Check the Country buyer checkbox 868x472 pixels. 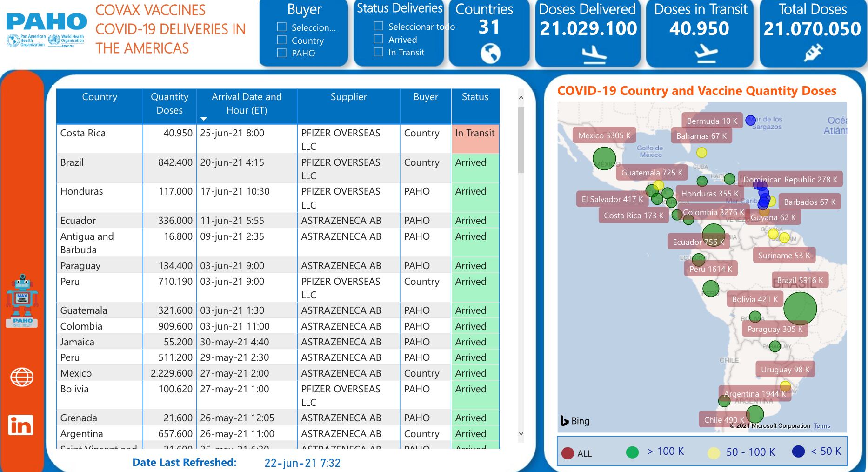pyautogui.click(x=282, y=40)
